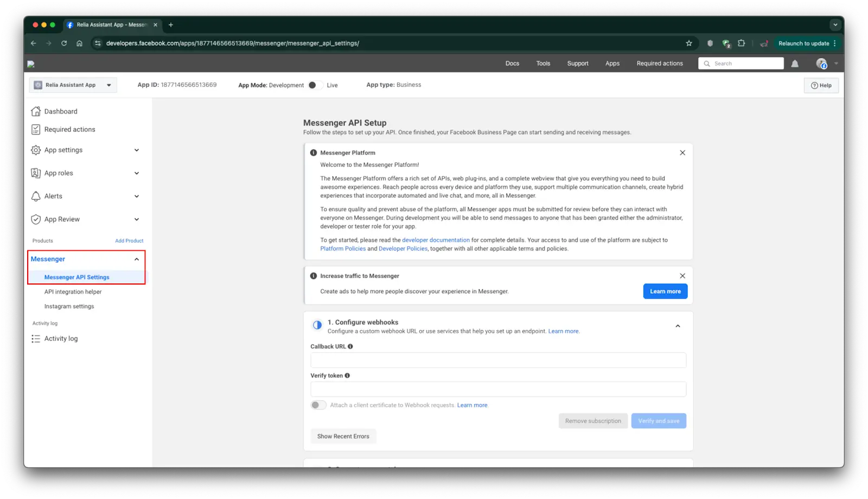Select Required actions in the sidebar
The image size is (868, 499).
[x=69, y=129]
